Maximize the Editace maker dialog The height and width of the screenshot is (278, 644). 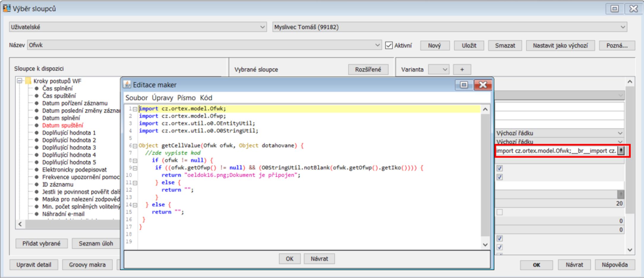464,85
